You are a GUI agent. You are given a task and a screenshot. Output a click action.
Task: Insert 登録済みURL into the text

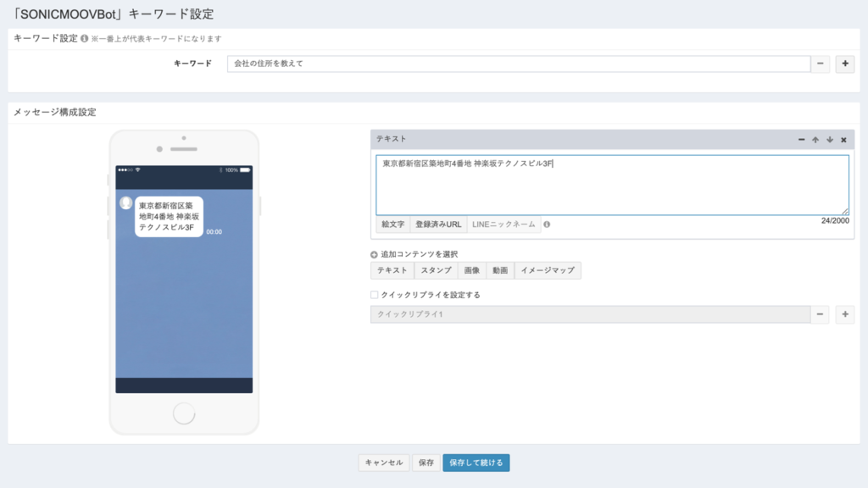[x=438, y=225]
